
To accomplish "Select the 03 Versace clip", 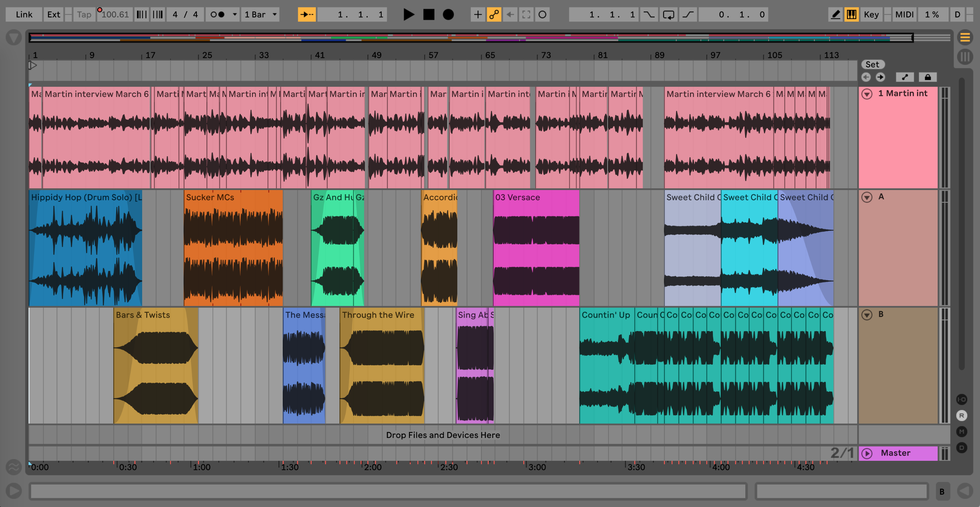I will (x=536, y=248).
